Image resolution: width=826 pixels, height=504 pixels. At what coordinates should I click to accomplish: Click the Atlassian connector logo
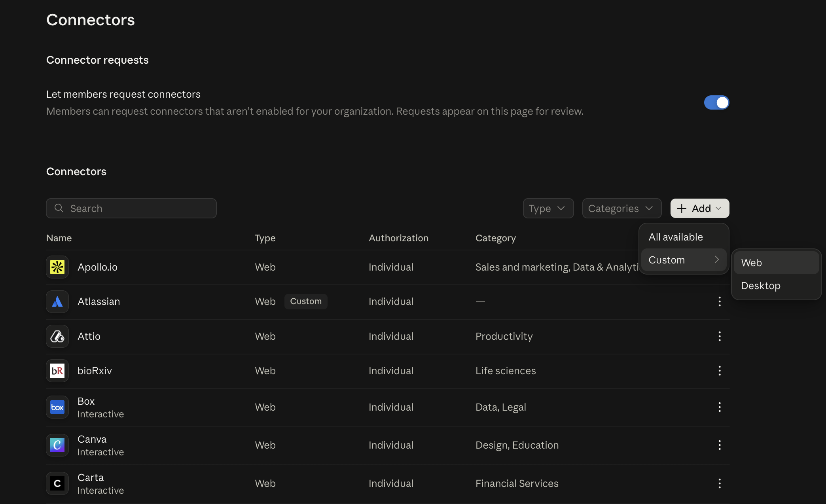click(57, 301)
